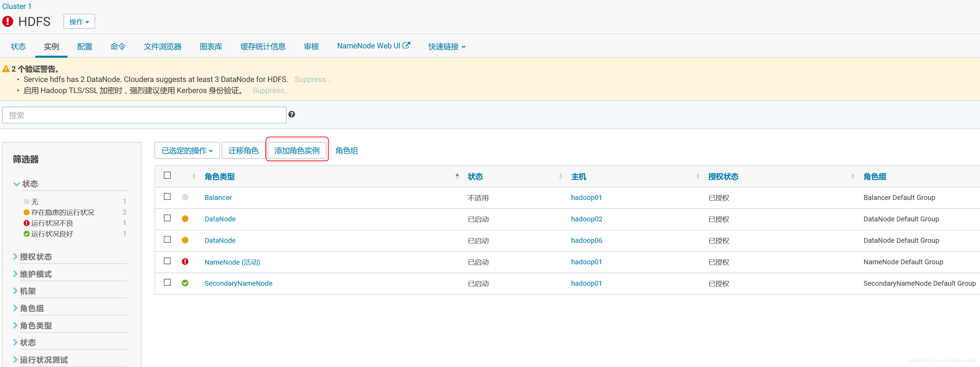This screenshot has width=980, height=367.
Task: Open the Balancer role link
Action: (218, 198)
